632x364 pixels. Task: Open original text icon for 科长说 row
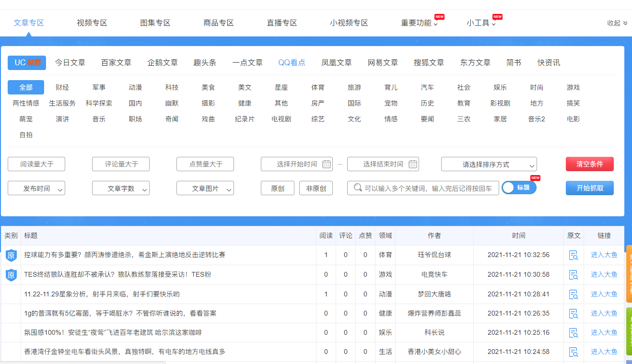click(x=573, y=332)
